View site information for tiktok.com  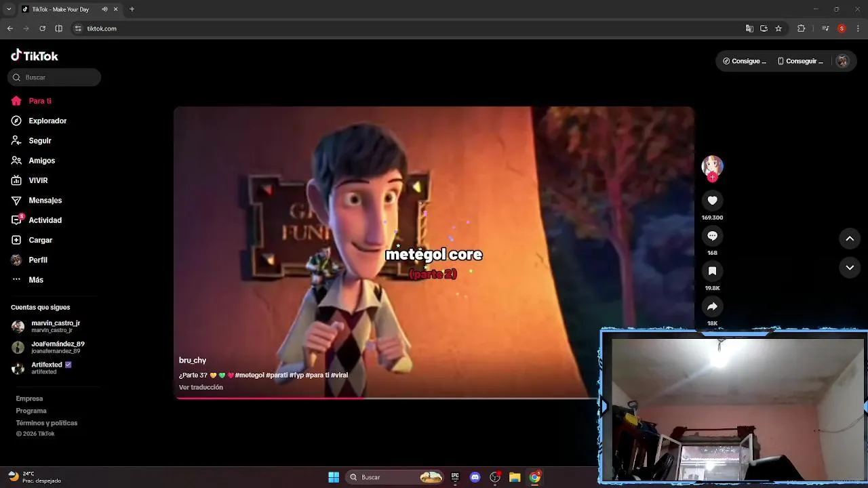click(x=78, y=28)
